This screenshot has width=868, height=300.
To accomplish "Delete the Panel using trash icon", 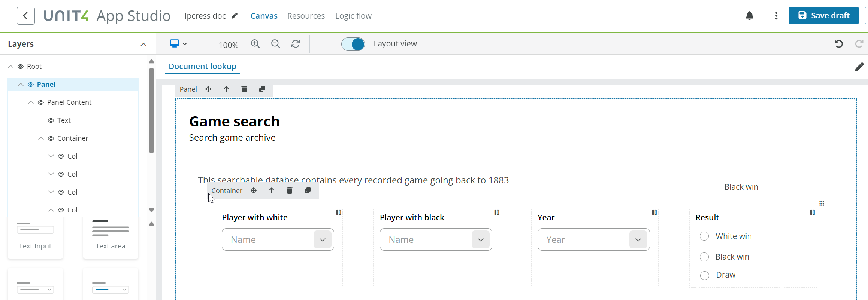I will 244,89.
